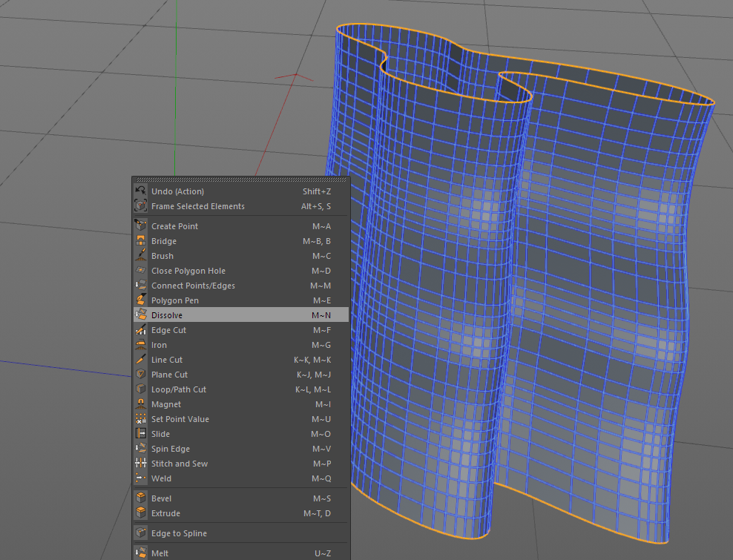Choose Extrude from the context menu
The image size is (733, 560).
[x=241, y=513]
